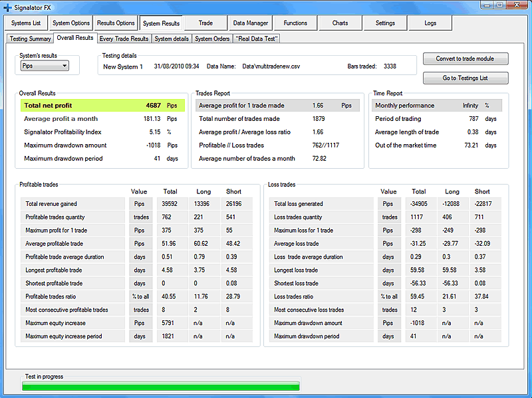Show the System details sub-tab
The height and width of the screenshot is (398, 532).
click(172, 39)
